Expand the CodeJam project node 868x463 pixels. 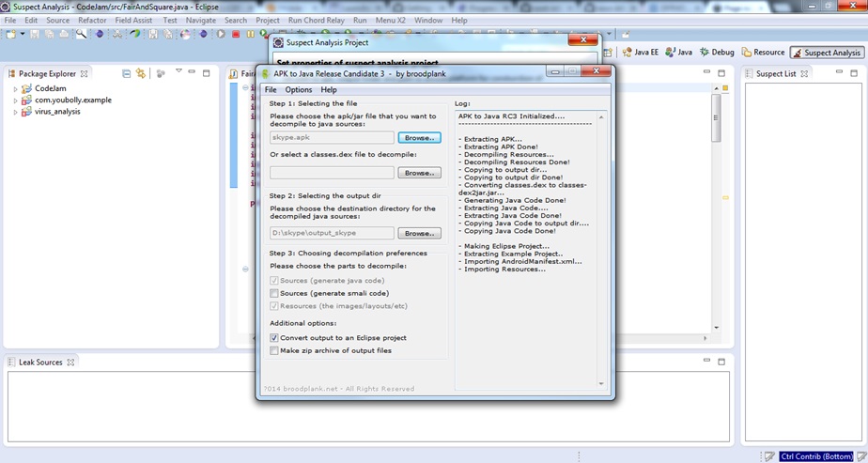(15, 88)
